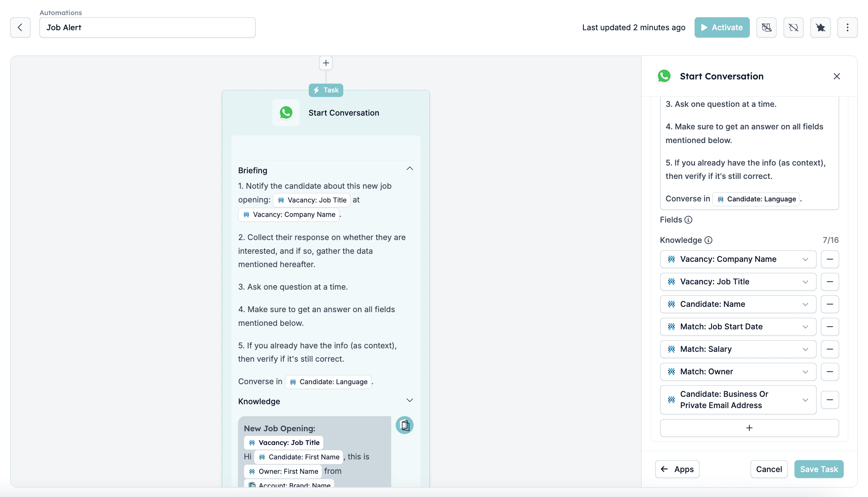868x497 pixels.
Task: Click 'Last updated 2 minutes ago' text
Action: (633, 27)
